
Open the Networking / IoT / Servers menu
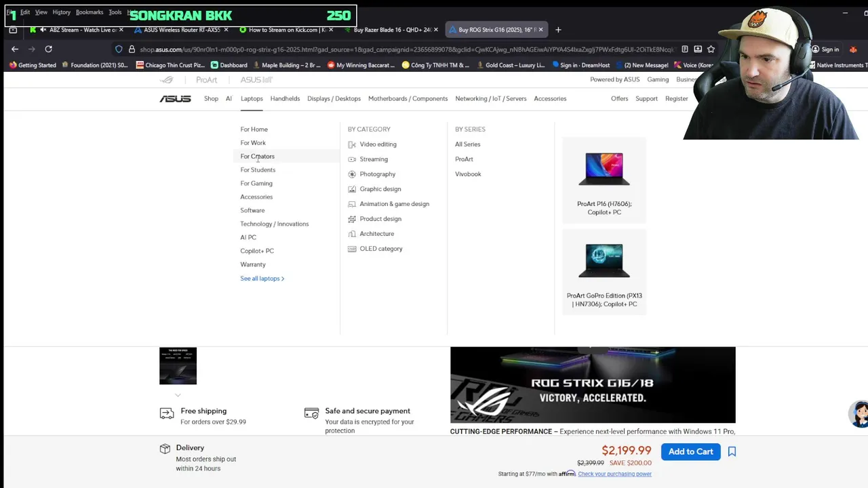[491, 98]
